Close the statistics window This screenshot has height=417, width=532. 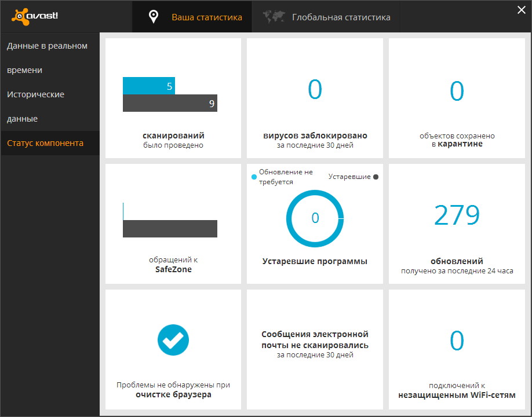pyautogui.click(x=521, y=10)
